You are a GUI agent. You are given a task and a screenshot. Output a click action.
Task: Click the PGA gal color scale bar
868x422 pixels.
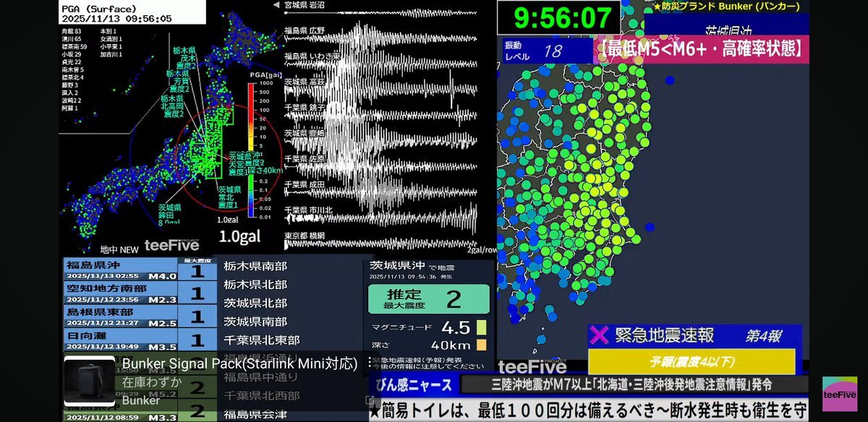(251, 148)
